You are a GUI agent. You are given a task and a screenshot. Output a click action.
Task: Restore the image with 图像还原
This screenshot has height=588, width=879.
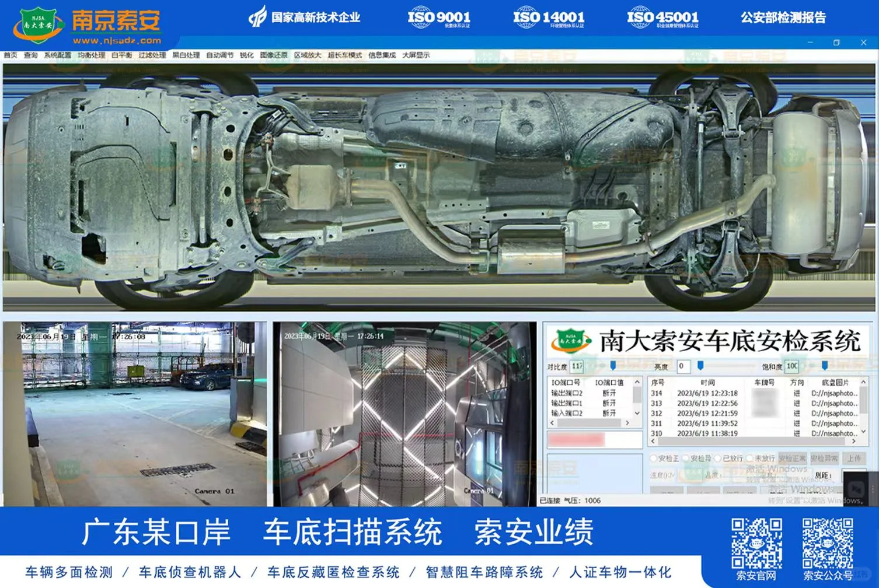(274, 55)
